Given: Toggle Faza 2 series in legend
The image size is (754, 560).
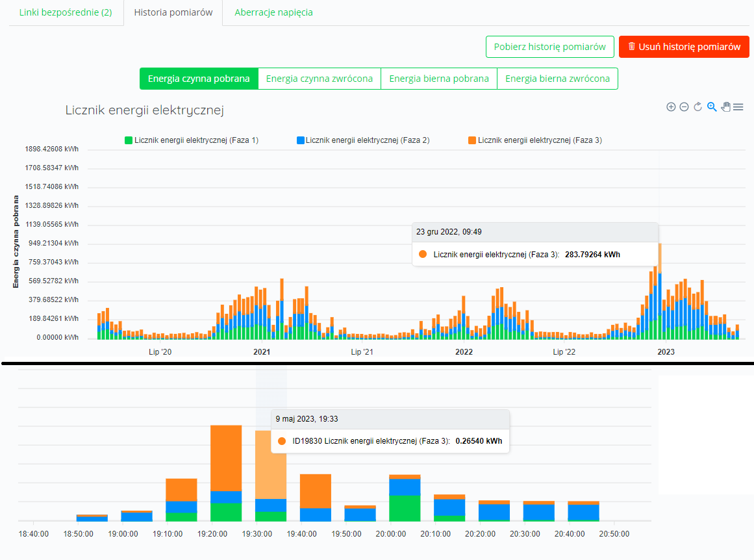Looking at the screenshot, I should point(363,140).
